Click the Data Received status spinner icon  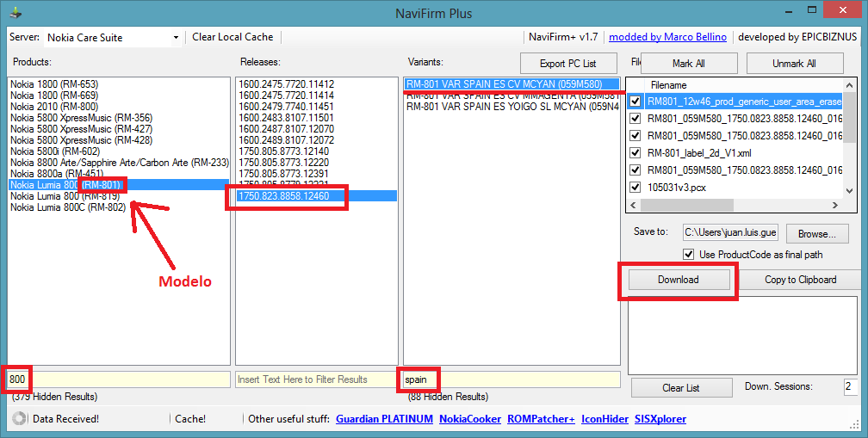click(19, 419)
